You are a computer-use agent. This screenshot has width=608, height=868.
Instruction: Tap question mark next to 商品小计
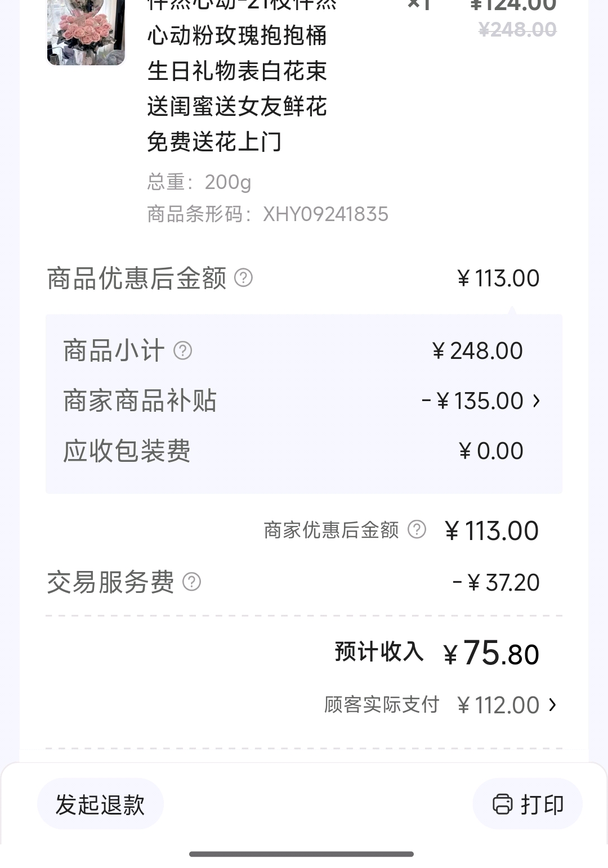tap(182, 350)
